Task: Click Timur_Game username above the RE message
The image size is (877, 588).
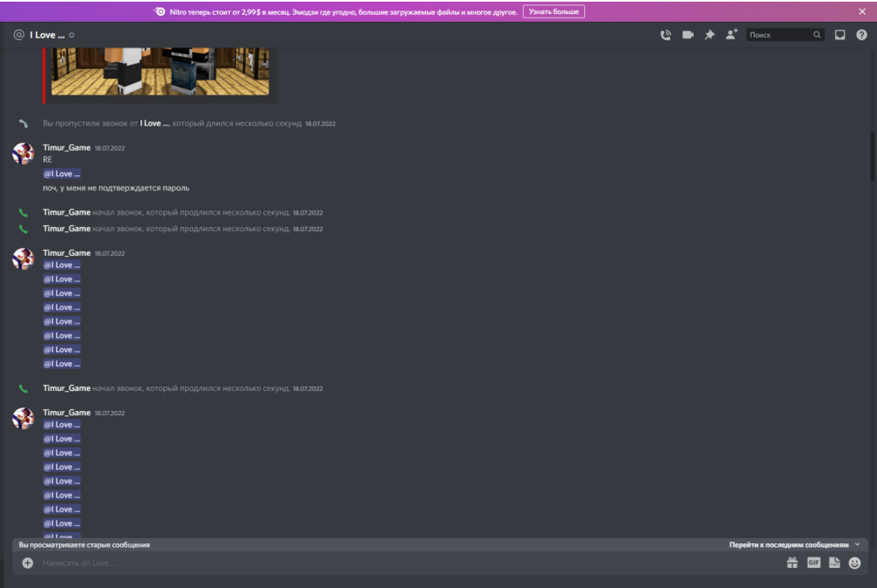Action: click(67, 147)
